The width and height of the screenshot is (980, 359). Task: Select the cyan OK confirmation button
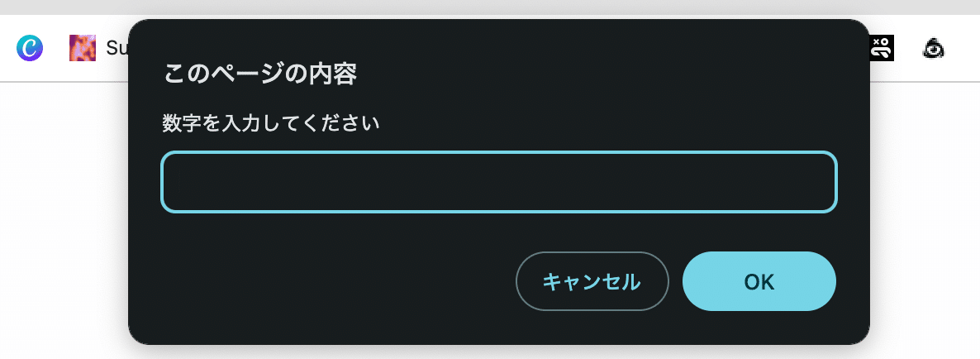pyautogui.click(x=759, y=281)
